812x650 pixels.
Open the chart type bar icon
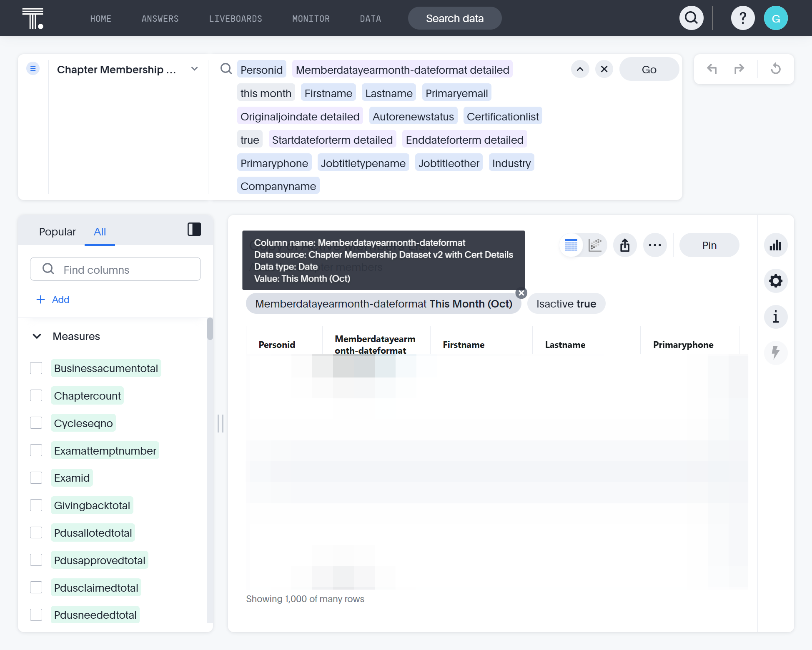click(776, 245)
